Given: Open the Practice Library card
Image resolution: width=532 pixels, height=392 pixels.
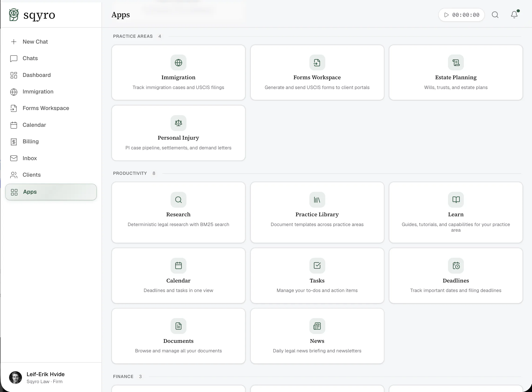Looking at the screenshot, I should tap(317, 212).
